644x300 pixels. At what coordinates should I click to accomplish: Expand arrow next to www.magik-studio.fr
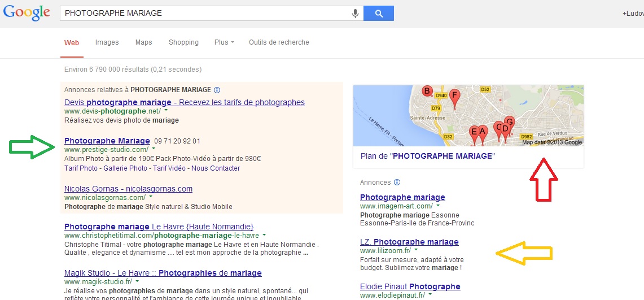pos(137,281)
